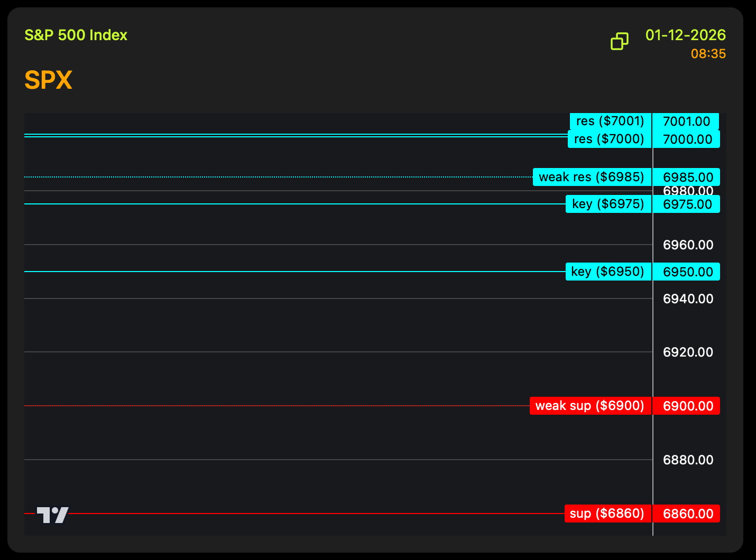Viewport: 756px width, 560px height.
Task: Select the res ($7001) level label
Action: pyautogui.click(x=610, y=121)
